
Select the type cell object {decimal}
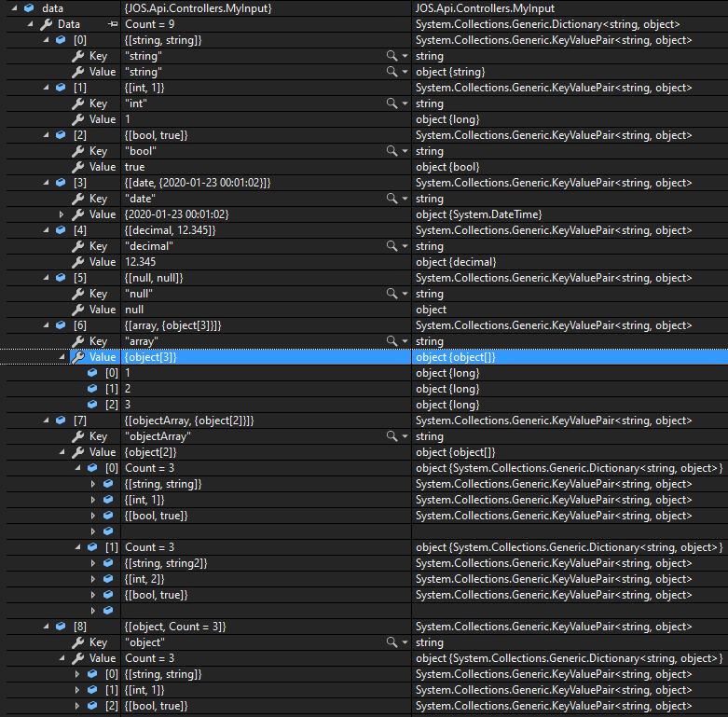[570, 262]
